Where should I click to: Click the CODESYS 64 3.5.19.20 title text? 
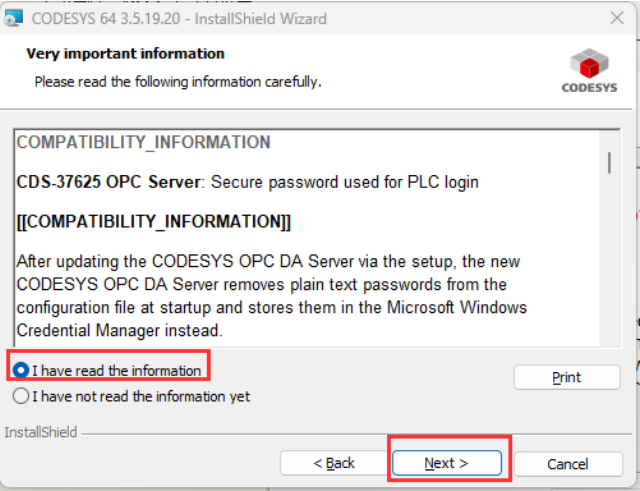pos(179,19)
